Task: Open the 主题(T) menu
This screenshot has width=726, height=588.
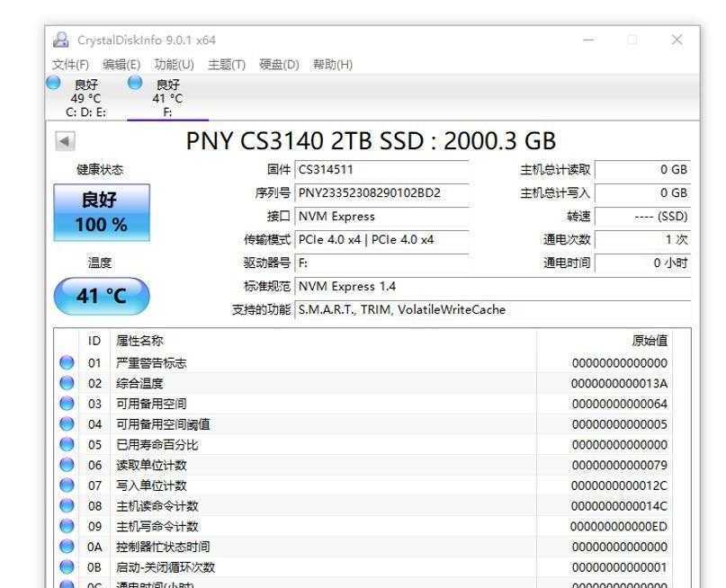Action: [x=226, y=65]
